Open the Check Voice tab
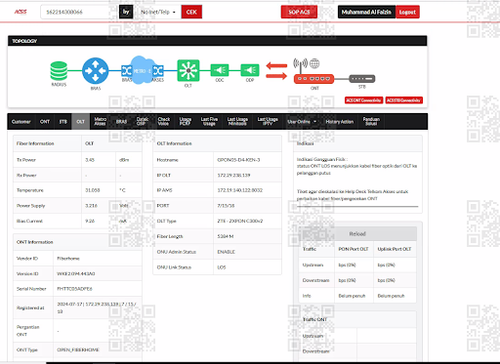Viewport: 500px width, 364px height. tap(164, 121)
